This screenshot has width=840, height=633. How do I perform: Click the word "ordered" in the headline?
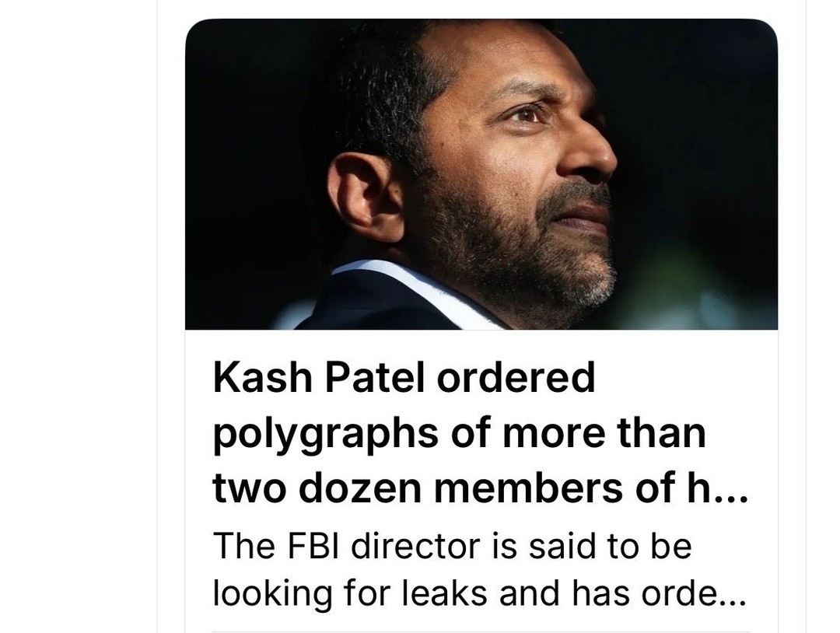[x=516, y=378]
